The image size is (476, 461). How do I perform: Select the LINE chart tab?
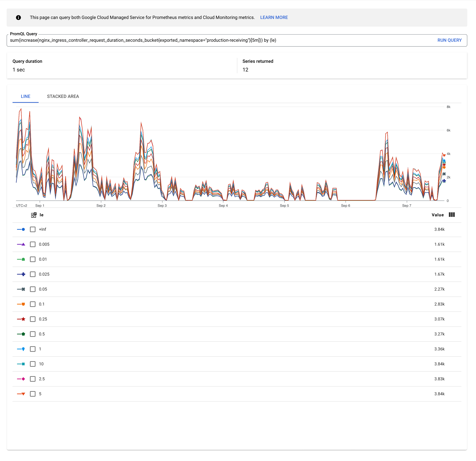point(25,96)
